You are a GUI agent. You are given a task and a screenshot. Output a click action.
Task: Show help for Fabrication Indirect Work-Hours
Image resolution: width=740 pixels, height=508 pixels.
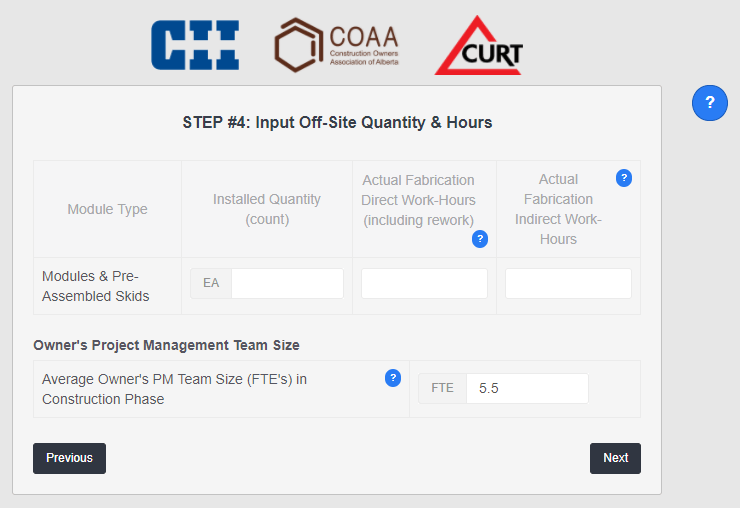click(x=624, y=178)
